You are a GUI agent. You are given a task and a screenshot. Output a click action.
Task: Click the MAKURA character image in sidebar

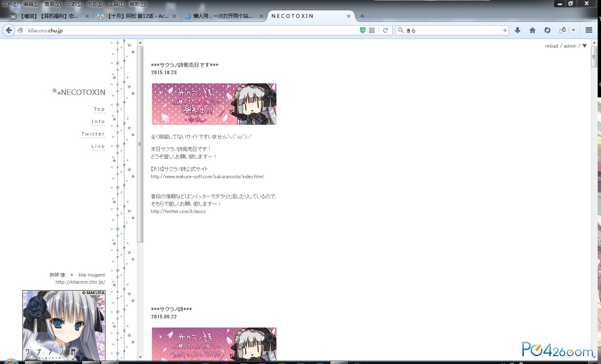point(64,325)
